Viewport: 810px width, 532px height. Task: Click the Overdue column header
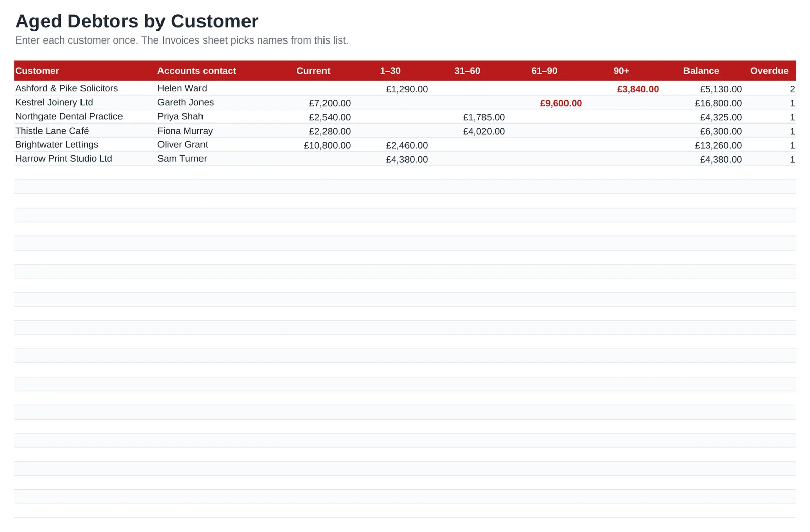tap(769, 71)
